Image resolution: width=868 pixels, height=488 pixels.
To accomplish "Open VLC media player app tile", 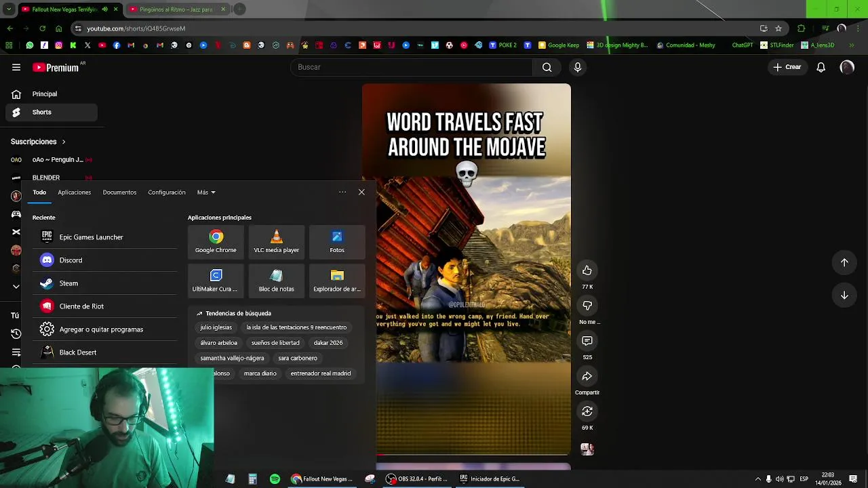I will pyautogui.click(x=276, y=242).
